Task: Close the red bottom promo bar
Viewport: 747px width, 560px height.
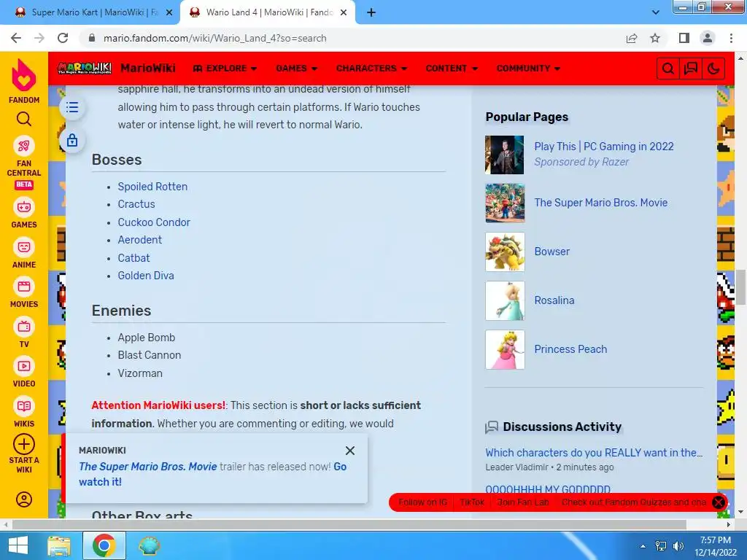Action: pyautogui.click(x=718, y=502)
